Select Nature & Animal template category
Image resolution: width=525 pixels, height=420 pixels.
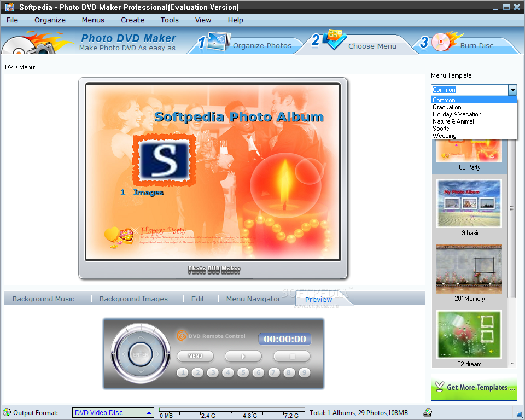(474, 121)
